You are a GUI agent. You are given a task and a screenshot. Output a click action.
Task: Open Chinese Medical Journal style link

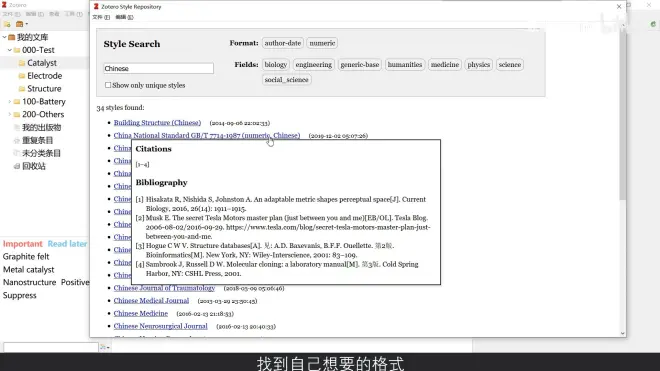[151, 301]
